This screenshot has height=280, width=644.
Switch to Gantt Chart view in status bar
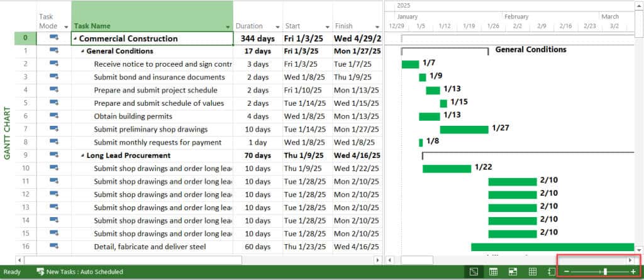tap(474, 271)
